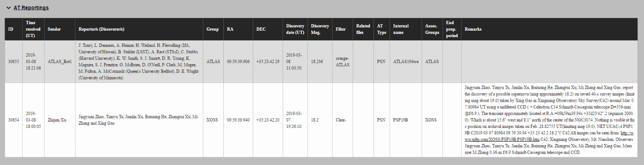Collapse the AT Reportings section chevron
This screenshot has width=644, height=165.
point(8,8)
